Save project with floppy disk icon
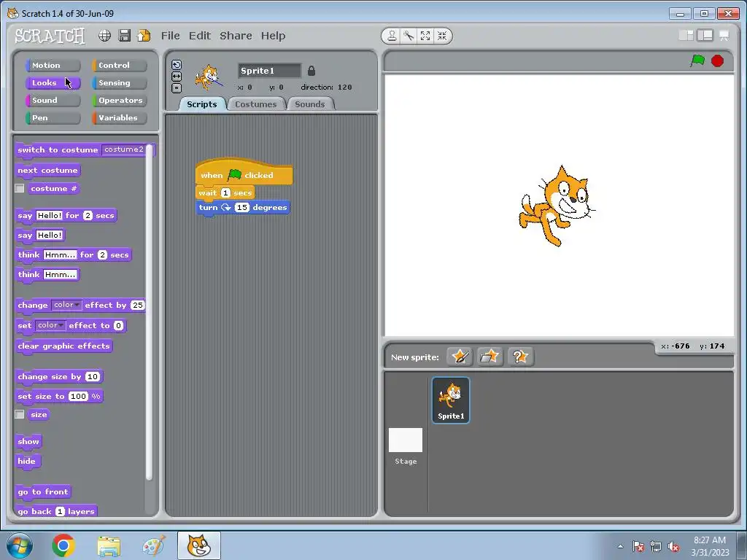Image resolution: width=747 pixels, height=560 pixels. pyautogui.click(x=124, y=36)
